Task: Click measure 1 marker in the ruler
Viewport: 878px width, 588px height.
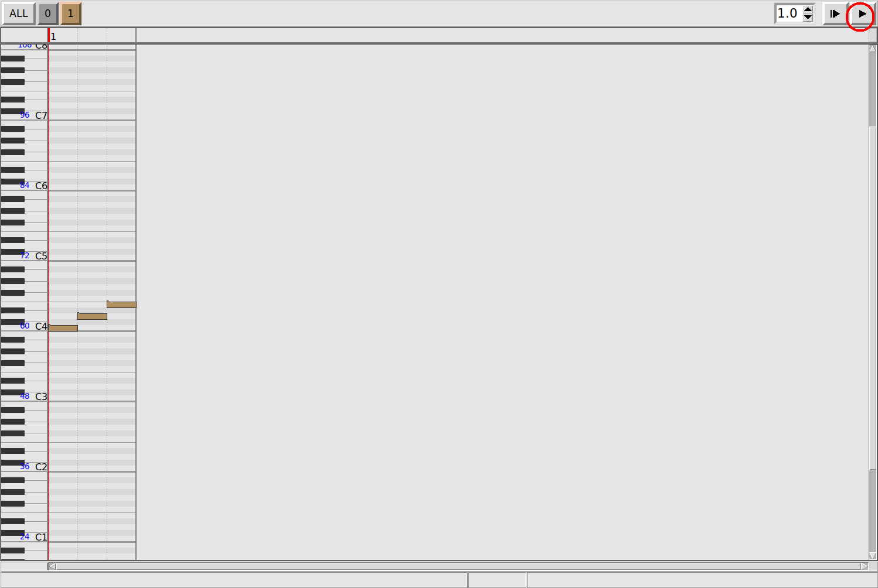Action: pyautogui.click(x=53, y=36)
